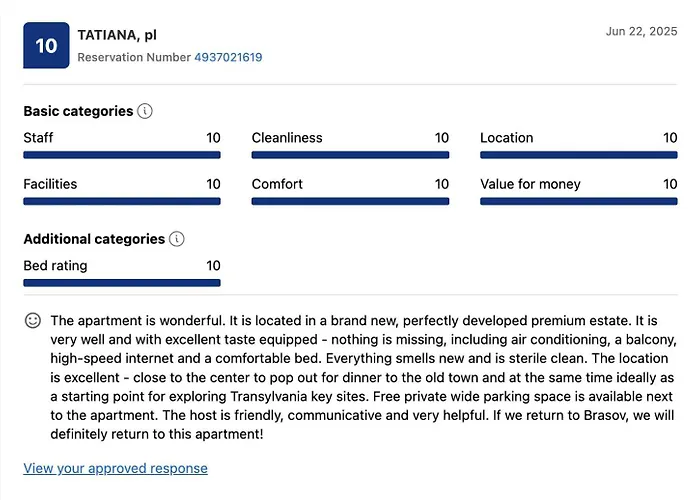This screenshot has width=700, height=500.
Task: Click the Additional categories info icon
Action: 177,239
